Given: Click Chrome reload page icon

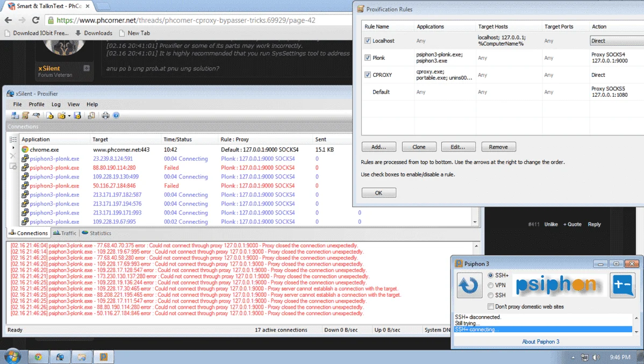Looking at the screenshot, I should 35,20.
